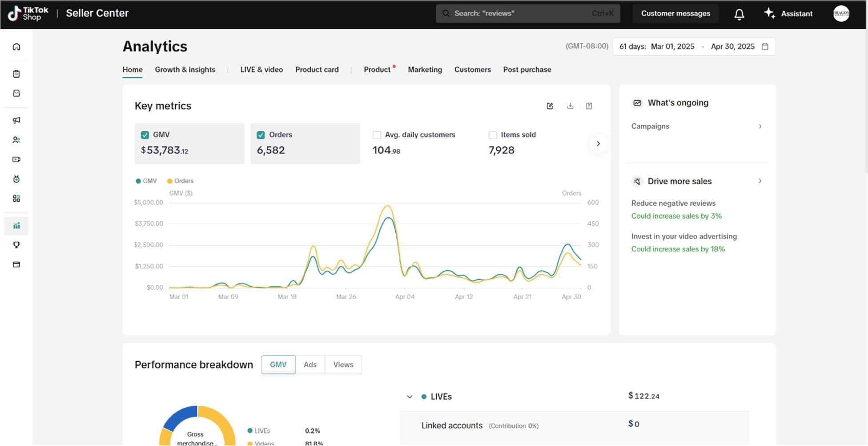
Task: Open the Customers tab
Action: [x=473, y=69]
